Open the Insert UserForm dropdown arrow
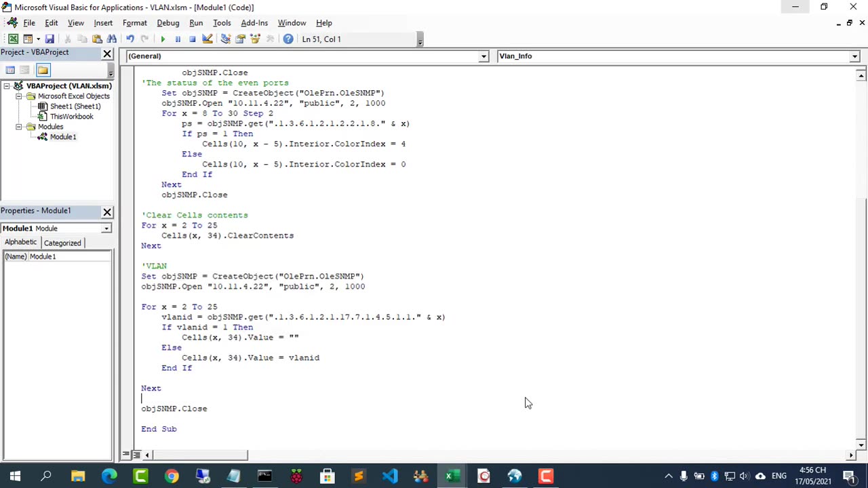Screen dimensions: 868x488 [x=38, y=39]
